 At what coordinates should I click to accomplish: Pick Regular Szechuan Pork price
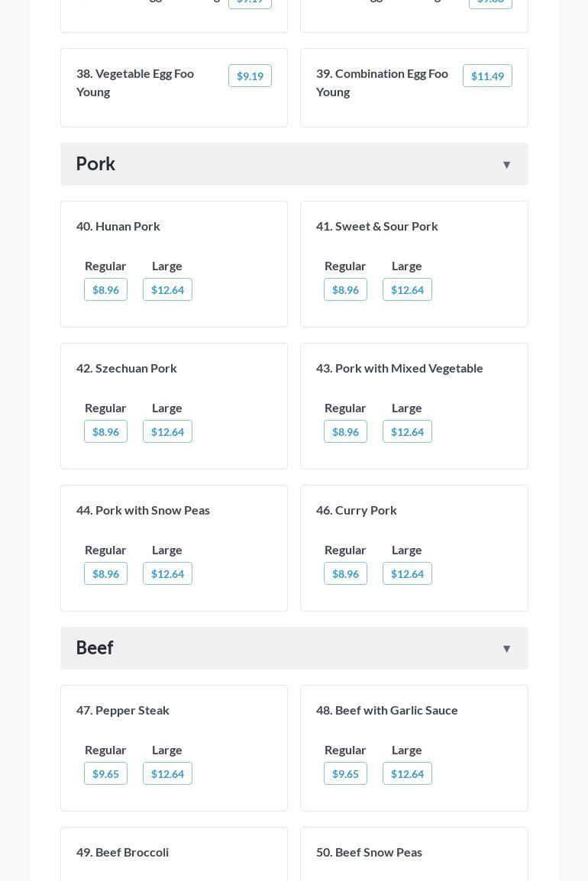[105, 432]
